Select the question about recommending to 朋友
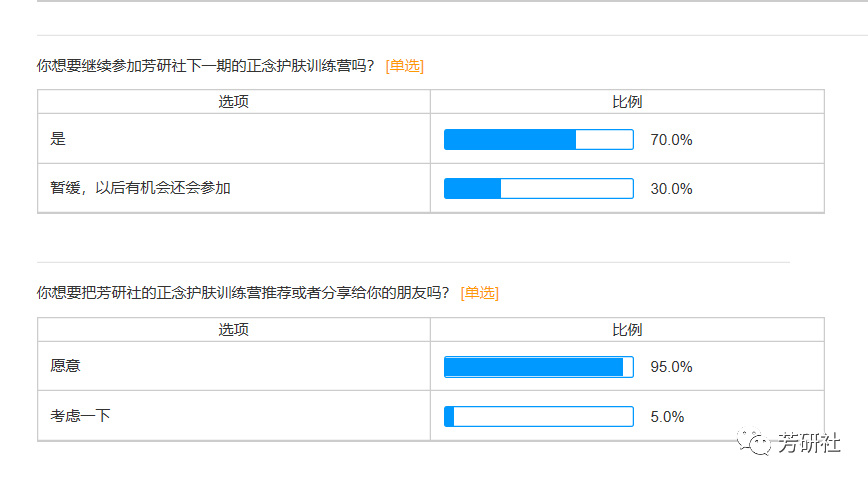 [243, 293]
